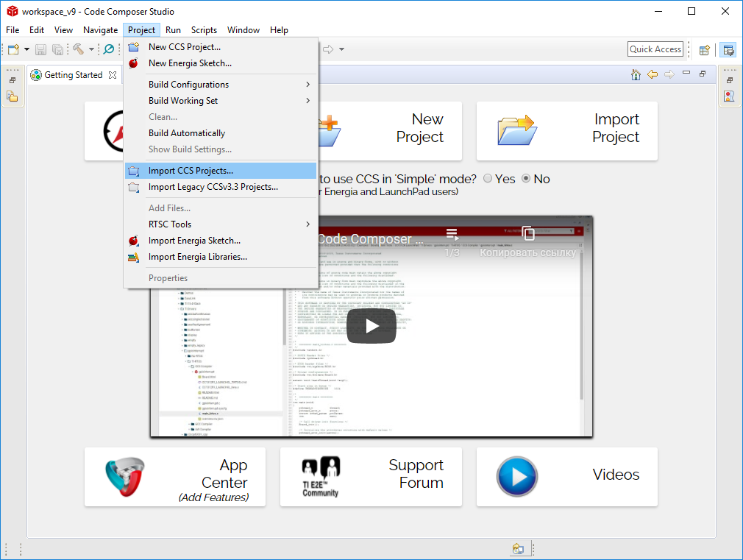The width and height of the screenshot is (743, 560).
Task: Open the Build hammer dropdown arrow
Action: click(91, 49)
